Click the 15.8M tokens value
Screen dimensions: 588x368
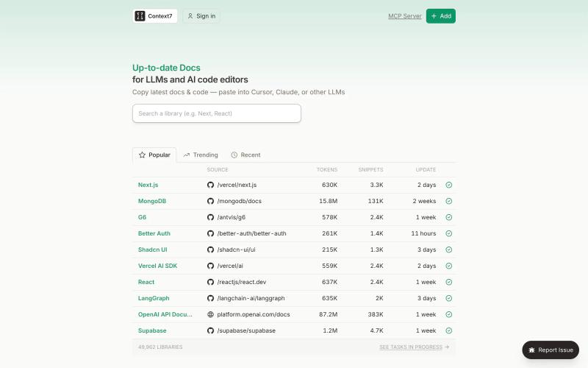click(x=328, y=201)
